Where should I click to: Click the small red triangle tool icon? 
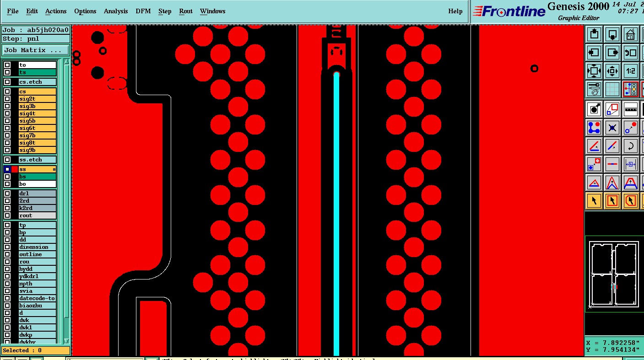(594, 183)
